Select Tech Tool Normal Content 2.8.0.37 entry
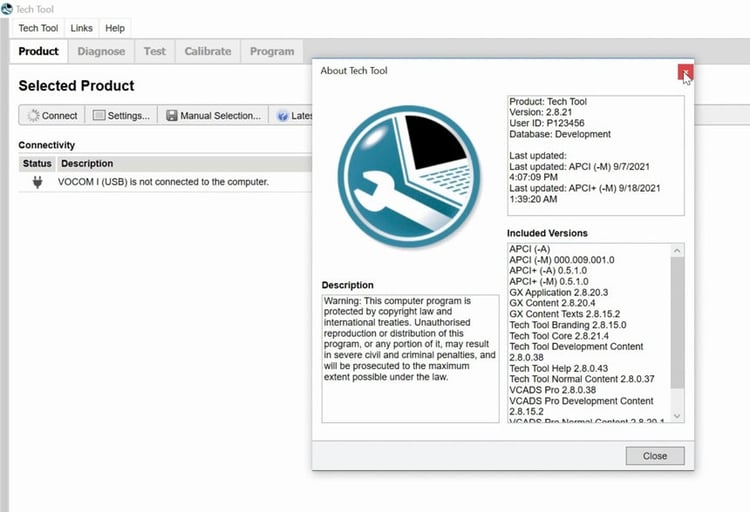750x512 pixels. (x=582, y=379)
